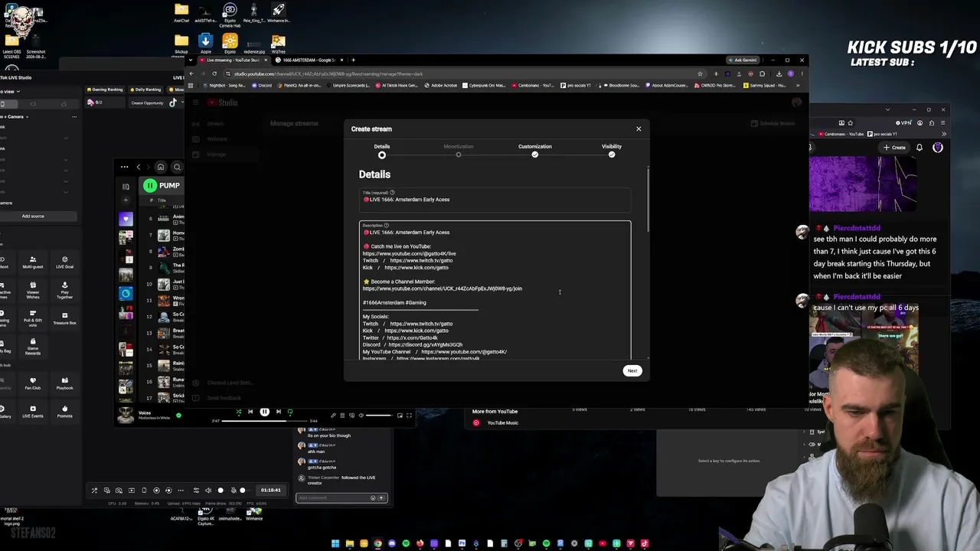The image size is (980, 551).
Task: Reload the YouTube Studio page
Action: tap(214, 73)
